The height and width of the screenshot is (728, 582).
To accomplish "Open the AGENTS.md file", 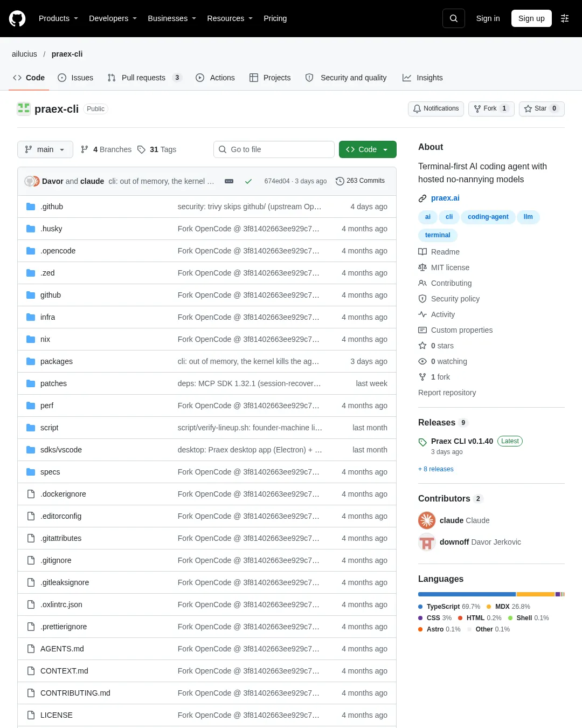I will point(62,649).
